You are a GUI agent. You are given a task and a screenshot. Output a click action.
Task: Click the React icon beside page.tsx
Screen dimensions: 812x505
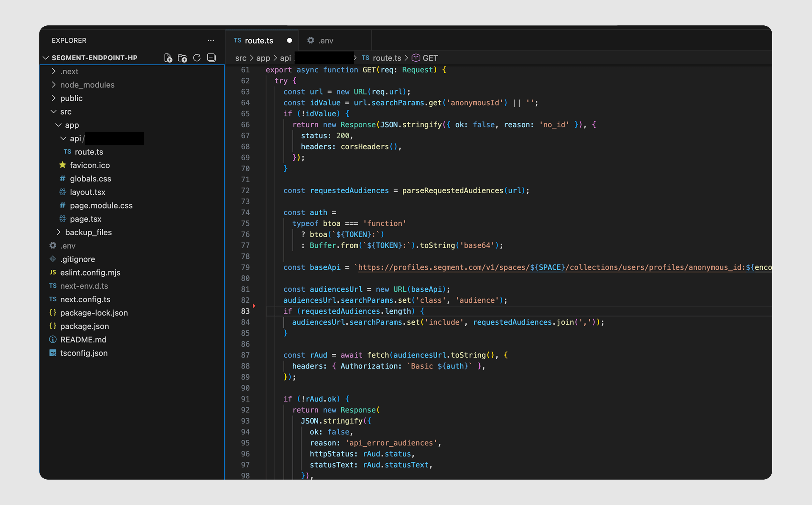pos(63,219)
